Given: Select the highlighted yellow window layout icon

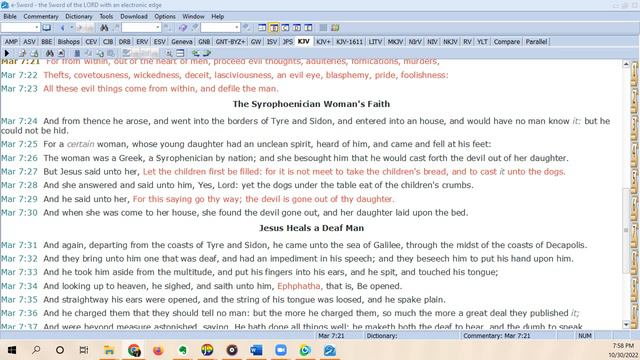Looking at the screenshot, I should coord(274,28).
